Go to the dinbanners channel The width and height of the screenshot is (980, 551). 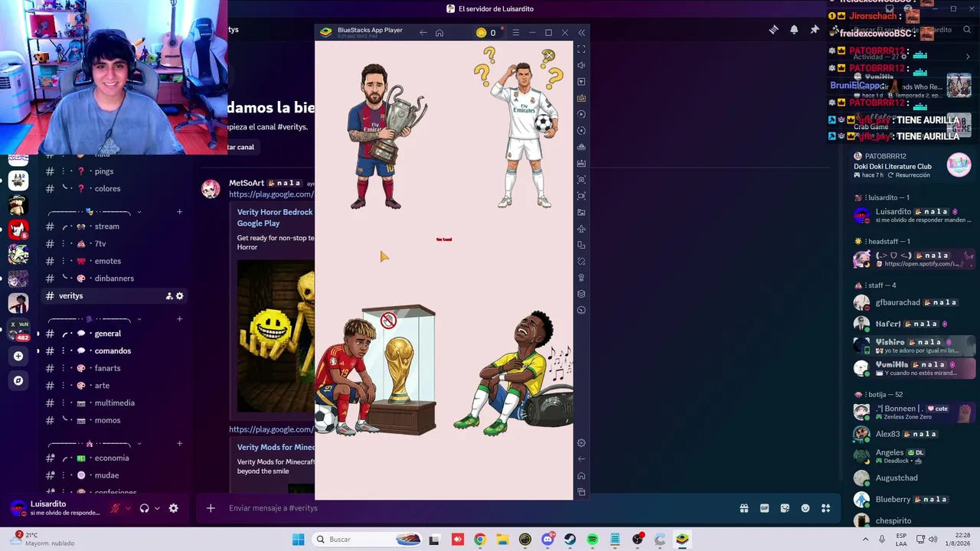coord(115,279)
